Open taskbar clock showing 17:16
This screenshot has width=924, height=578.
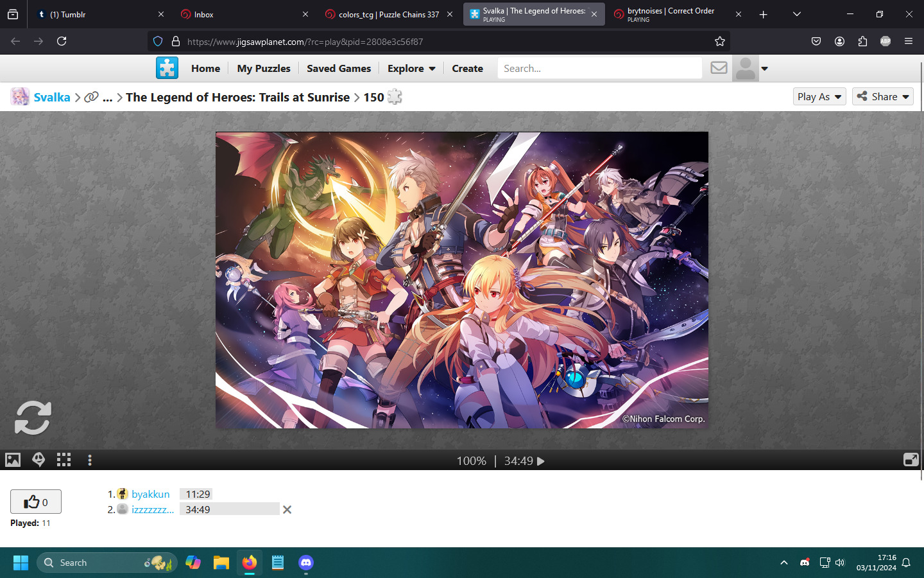[876, 563]
